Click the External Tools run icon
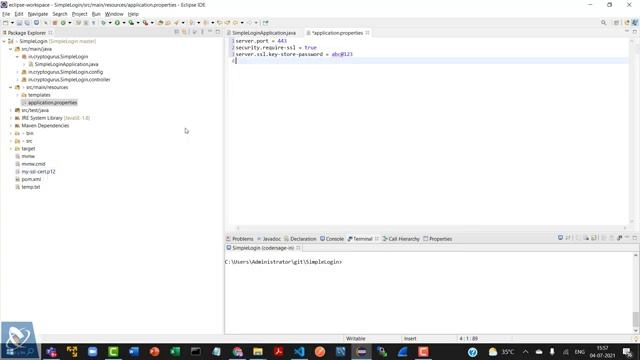 [145, 23]
